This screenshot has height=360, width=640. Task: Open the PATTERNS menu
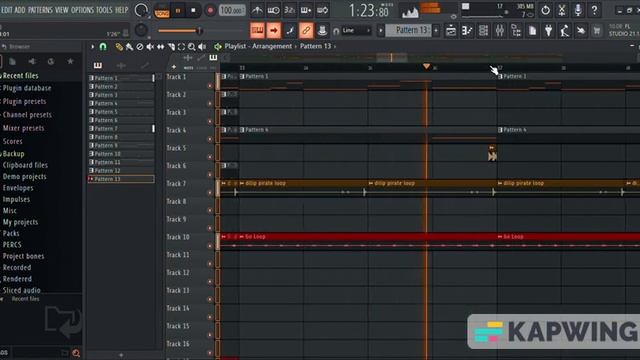pyautogui.click(x=40, y=10)
